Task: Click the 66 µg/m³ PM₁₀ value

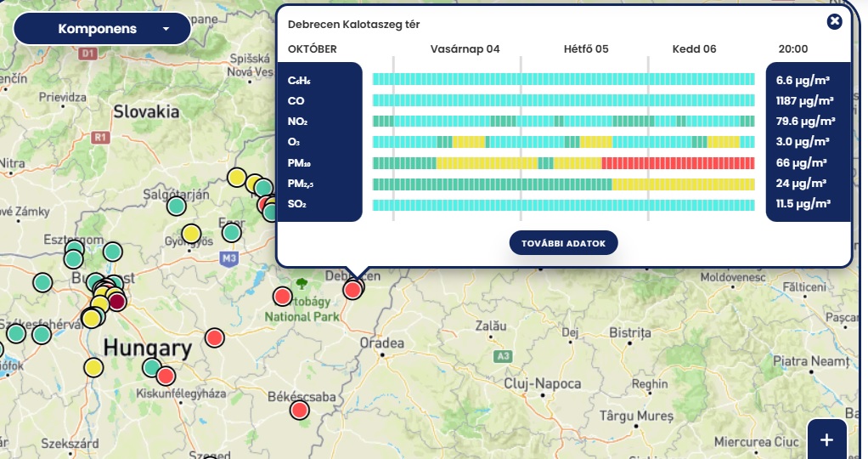Action: [801, 163]
